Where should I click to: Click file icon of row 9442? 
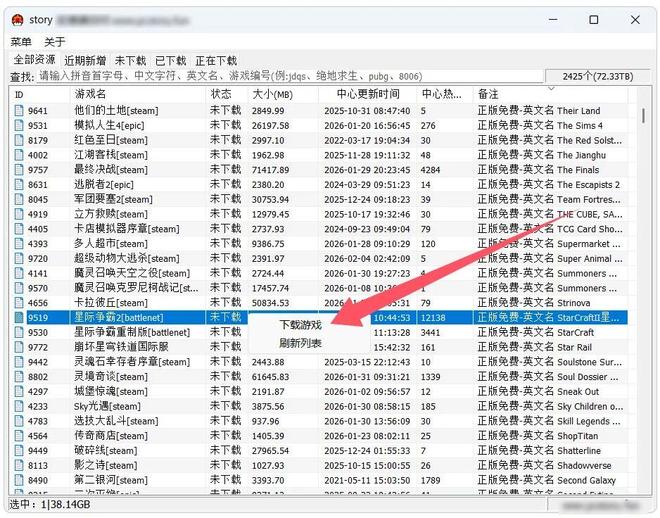coord(19,362)
